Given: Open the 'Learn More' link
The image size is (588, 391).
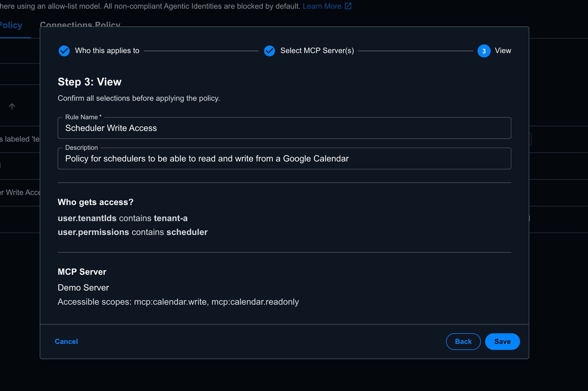Looking at the screenshot, I should pyautogui.click(x=322, y=6).
